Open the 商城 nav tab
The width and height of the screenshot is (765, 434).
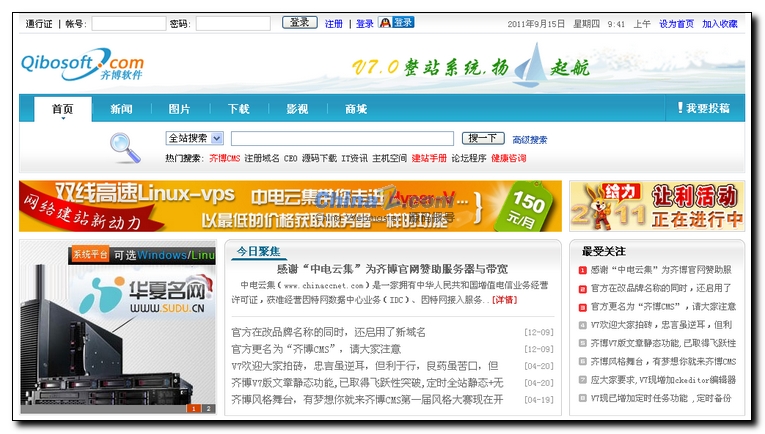[x=356, y=109]
